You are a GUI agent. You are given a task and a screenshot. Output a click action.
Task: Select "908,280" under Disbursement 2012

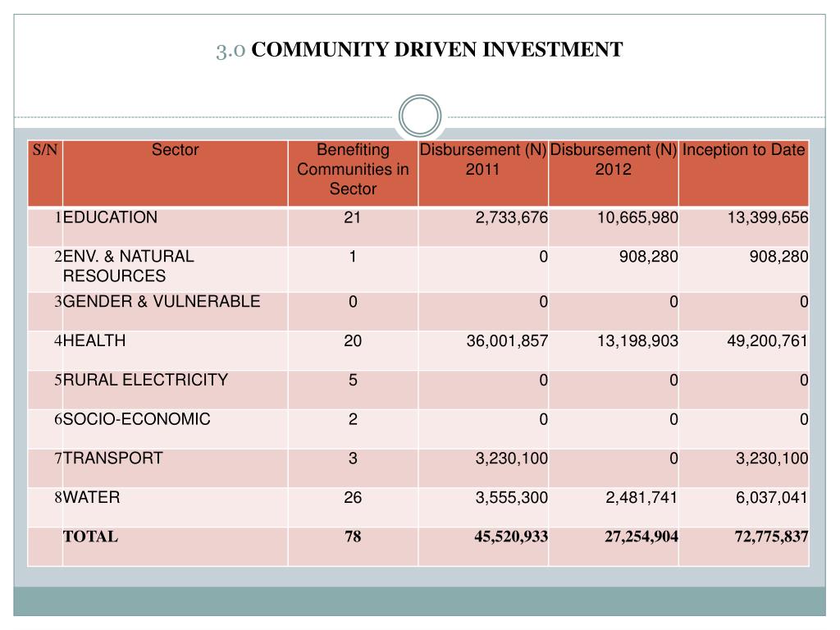(649, 257)
